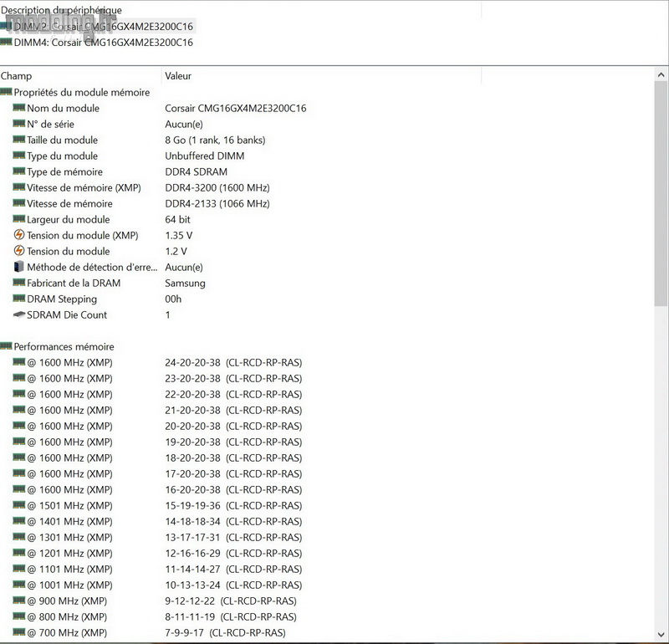Click the memory icon beside Type de mémoire

point(18,171)
